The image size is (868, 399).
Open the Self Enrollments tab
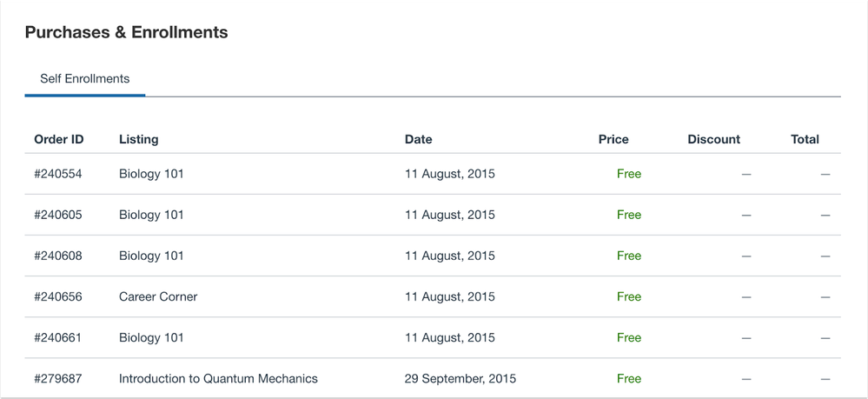coord(84,79)
